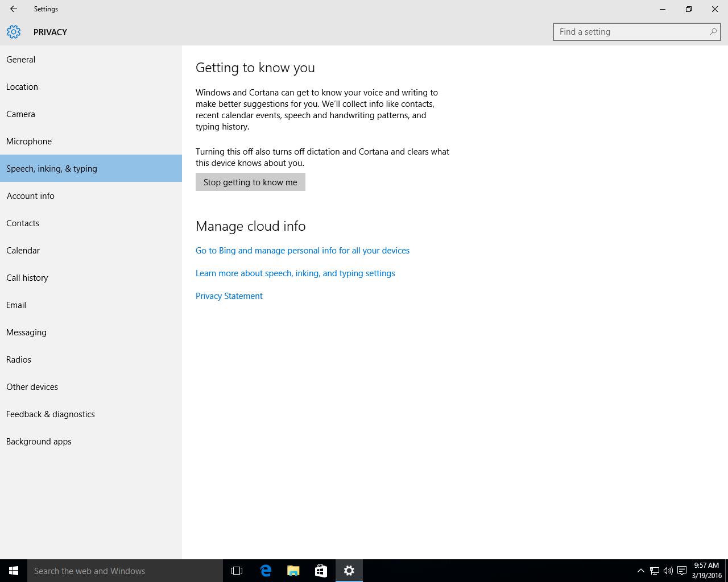Minimize the Settings window
Image resolution: width=728 pixels, height=582 pixels.
[x=663, y=9]
